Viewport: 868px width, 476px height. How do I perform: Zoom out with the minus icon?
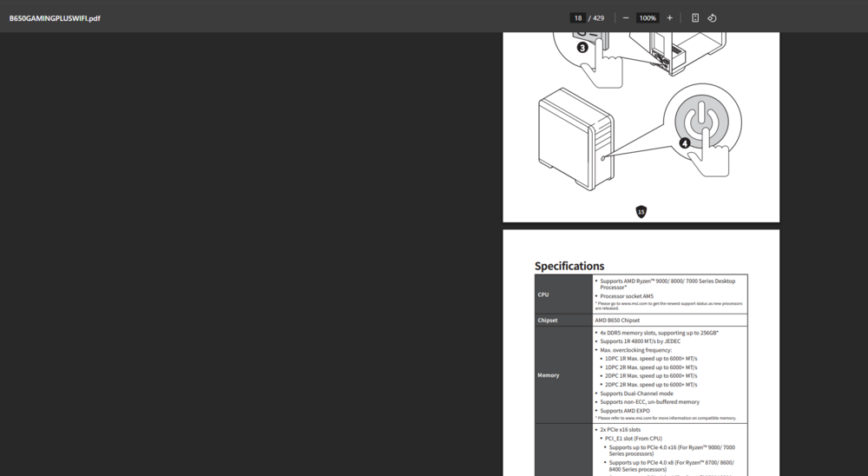click(626, 18)
